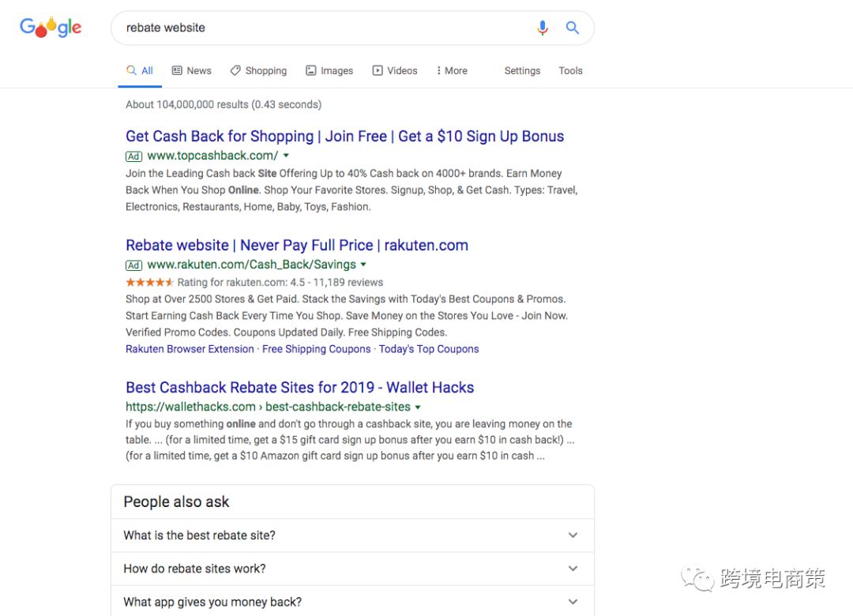Click the Ad badge beside topcashback URL
Viewport: 853px width, 616px height.
click(134, 156)
